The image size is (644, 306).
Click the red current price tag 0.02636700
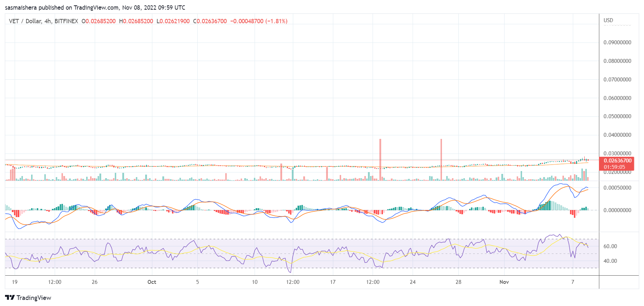click(x=618, y=161)
